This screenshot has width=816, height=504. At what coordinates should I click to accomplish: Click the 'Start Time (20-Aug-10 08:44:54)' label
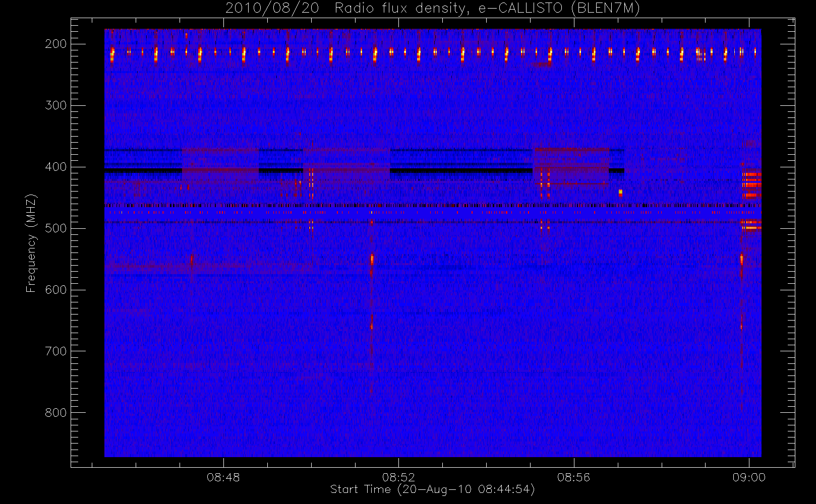(432, 489)
